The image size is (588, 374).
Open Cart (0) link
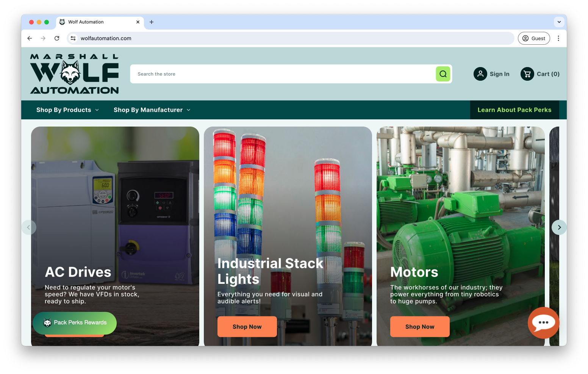[548, 74]
